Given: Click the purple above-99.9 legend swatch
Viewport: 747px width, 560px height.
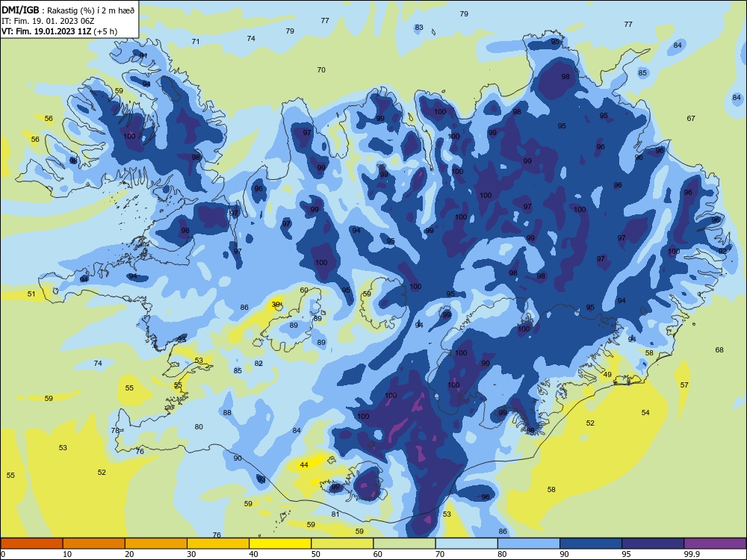Looking at the screenshot, I should (x=715, y=544).
